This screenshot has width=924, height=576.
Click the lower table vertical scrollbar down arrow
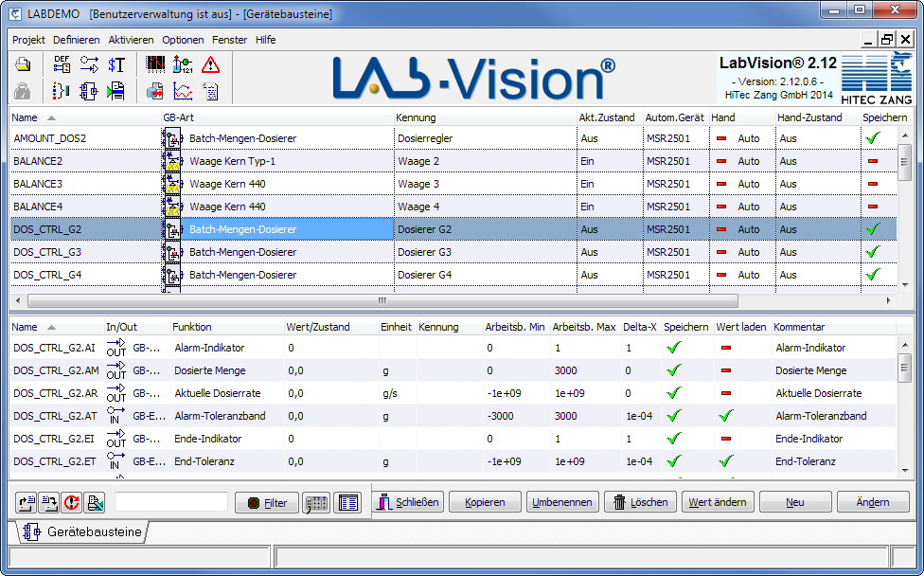tap(905, 471)
